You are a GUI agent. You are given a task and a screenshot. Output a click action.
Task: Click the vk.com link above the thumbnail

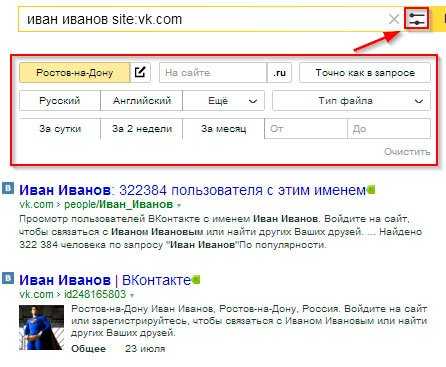[36, 294]
